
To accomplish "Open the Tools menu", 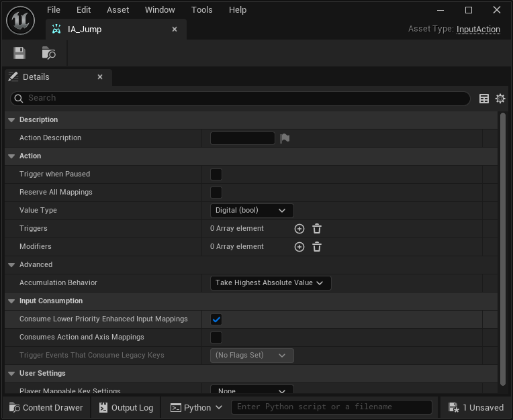I will click(201, 10).
